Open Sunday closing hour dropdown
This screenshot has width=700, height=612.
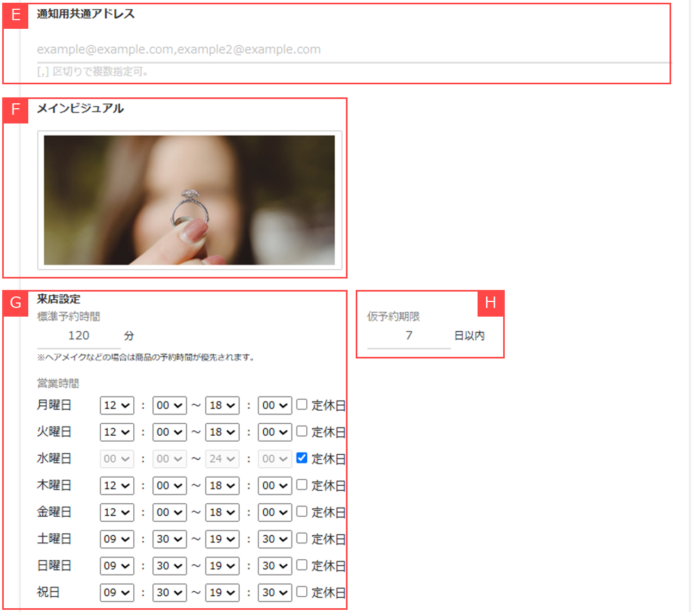click(x=222, y=566)
